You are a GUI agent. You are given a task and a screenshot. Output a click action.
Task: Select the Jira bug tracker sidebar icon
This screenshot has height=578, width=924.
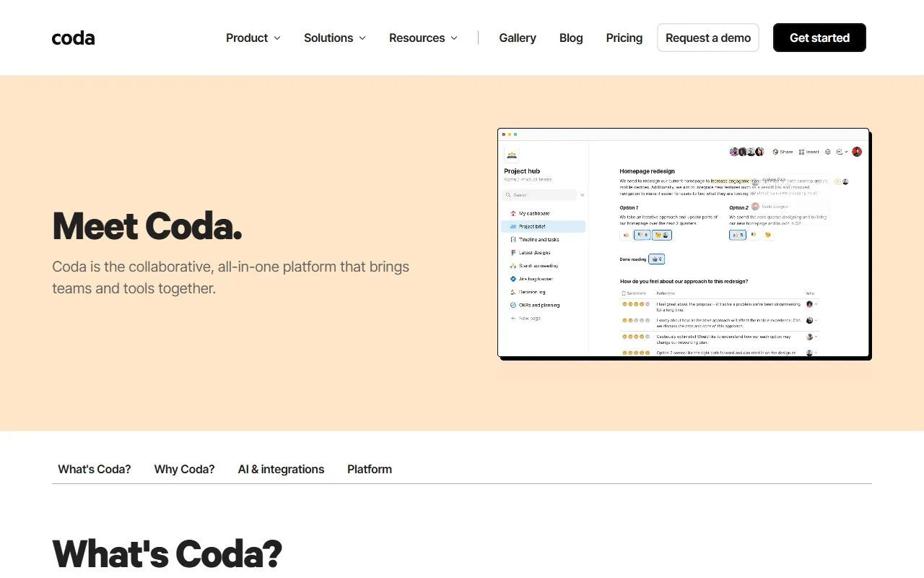[513, 279]
